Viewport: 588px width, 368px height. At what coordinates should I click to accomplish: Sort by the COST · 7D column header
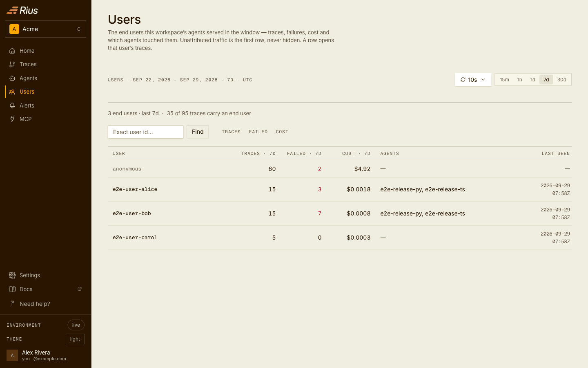click(356, 154)
